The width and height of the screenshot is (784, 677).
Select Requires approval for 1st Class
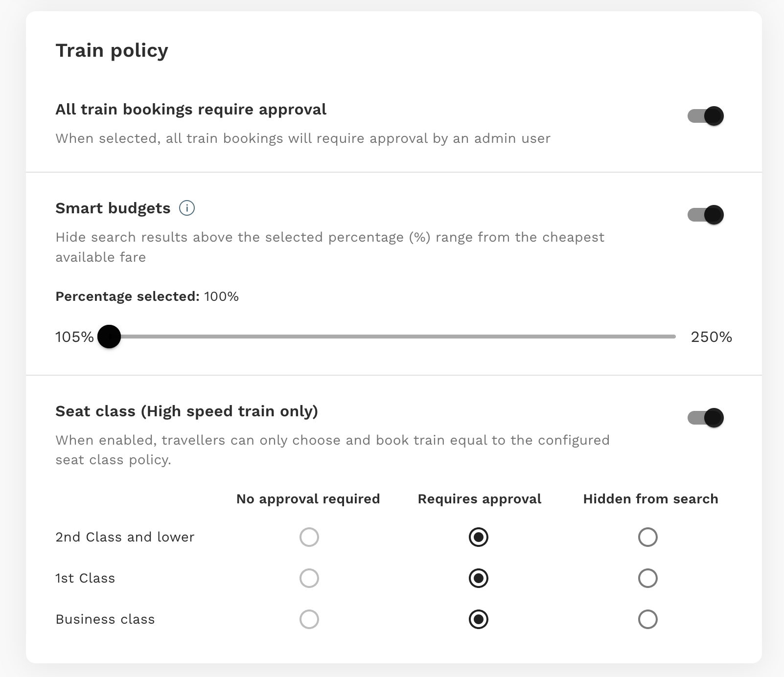point(479,578)
